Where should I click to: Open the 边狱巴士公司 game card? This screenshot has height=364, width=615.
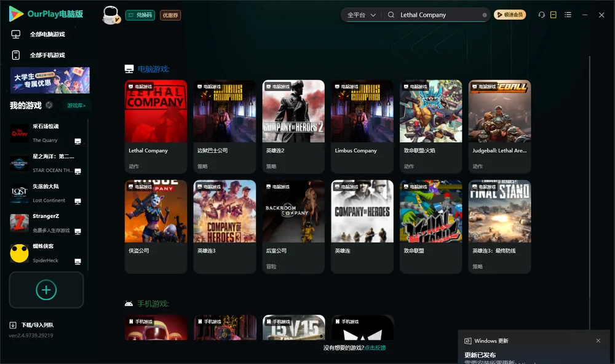click(x=224, y=127)
